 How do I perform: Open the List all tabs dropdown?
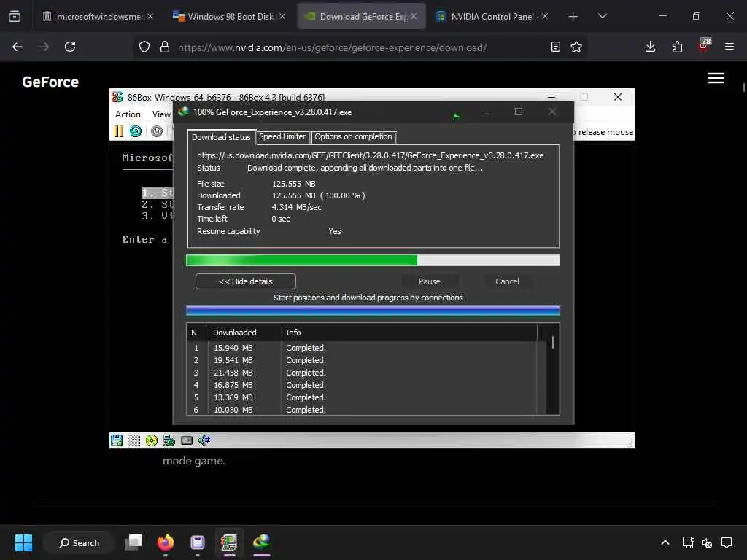point(602,16)
